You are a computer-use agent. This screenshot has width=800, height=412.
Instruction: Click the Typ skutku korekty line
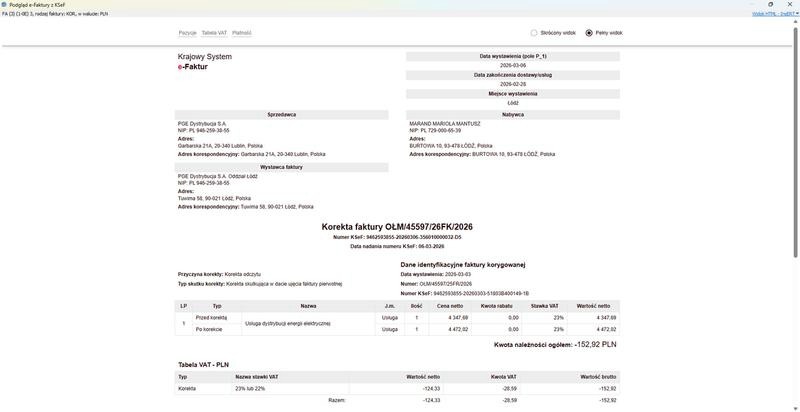(260, 284)
